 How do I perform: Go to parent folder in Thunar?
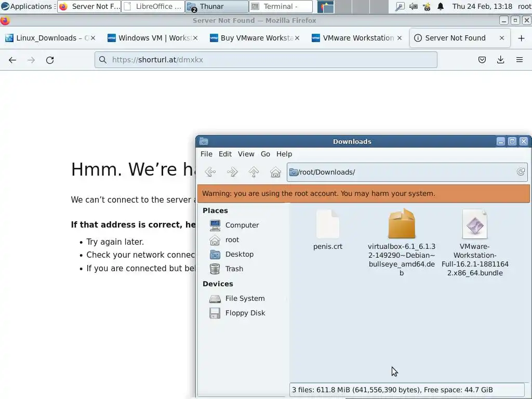254,172
